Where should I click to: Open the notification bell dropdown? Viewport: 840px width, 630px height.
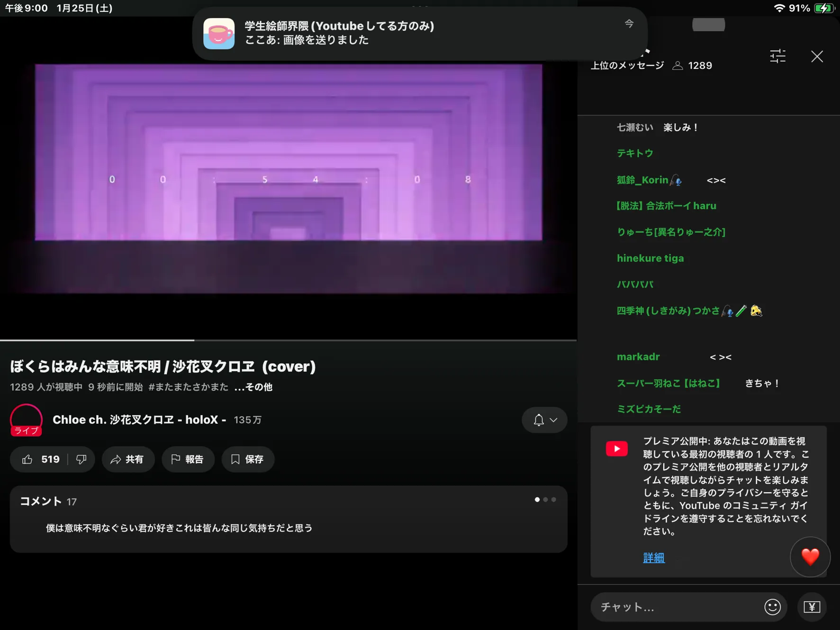pyautogui.click(x=544, y=420)
